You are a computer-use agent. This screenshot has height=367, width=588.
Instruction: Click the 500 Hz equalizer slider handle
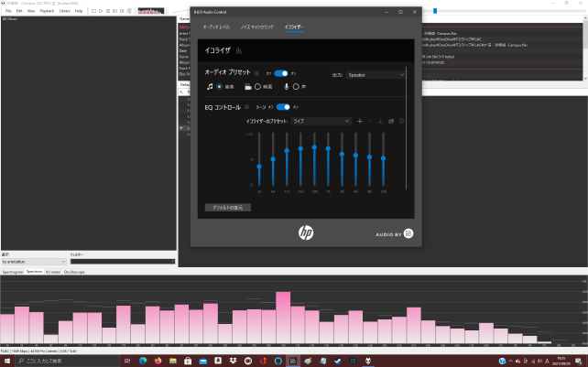coord(314,147)
